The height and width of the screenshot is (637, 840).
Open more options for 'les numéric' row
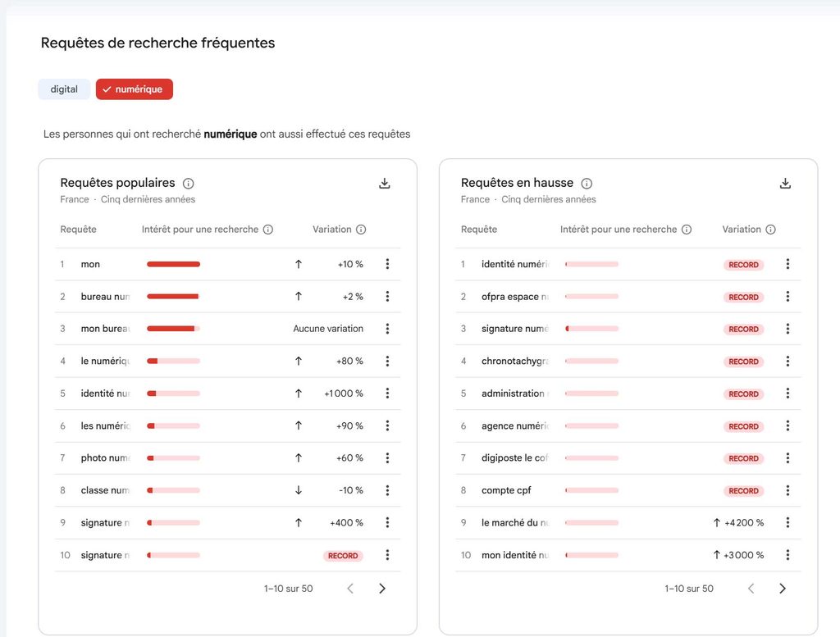pos(387,425)
